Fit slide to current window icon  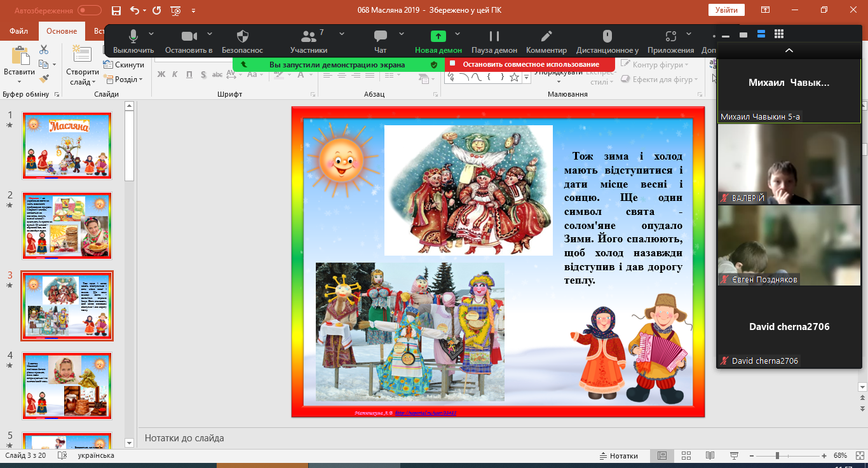(858, 456)
